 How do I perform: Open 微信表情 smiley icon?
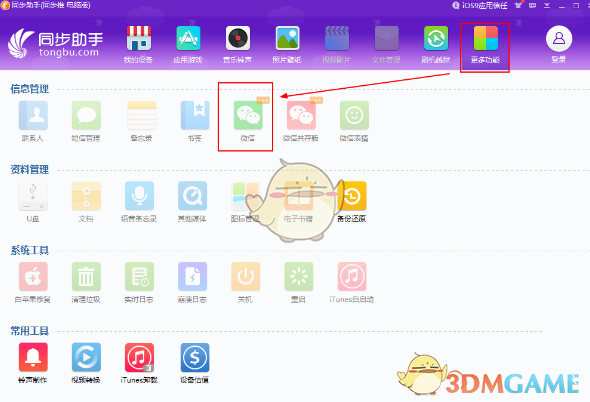coord(354,115)
